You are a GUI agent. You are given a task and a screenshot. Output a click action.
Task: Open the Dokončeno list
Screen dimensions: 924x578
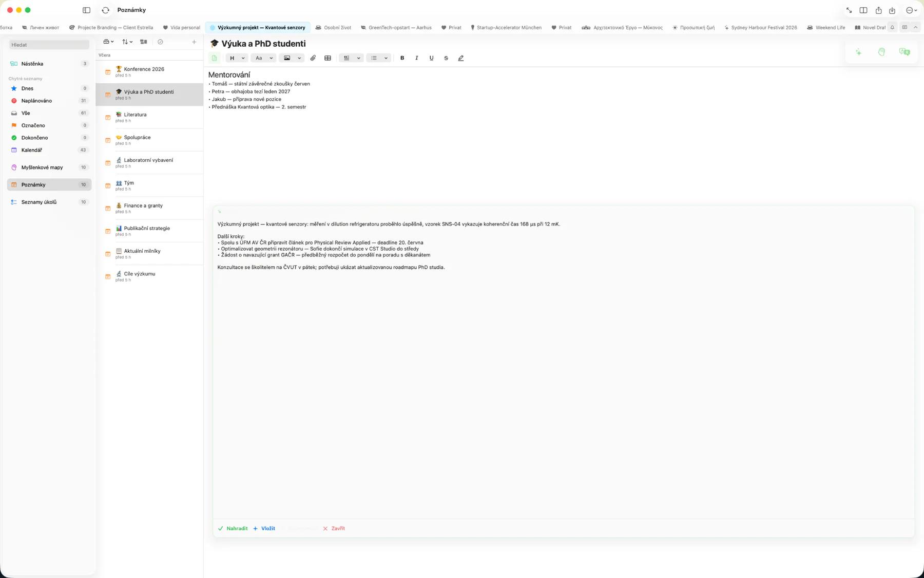coord(49,138)
